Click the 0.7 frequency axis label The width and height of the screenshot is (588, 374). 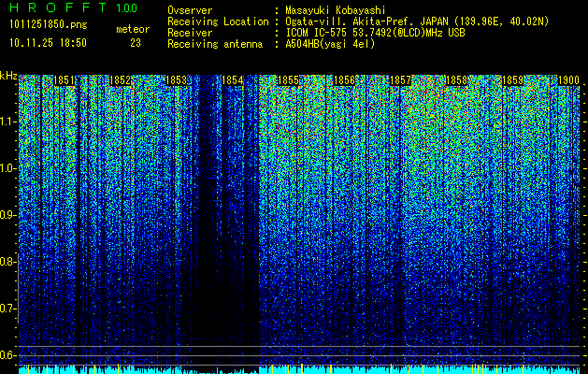click(x=7, y=309)
